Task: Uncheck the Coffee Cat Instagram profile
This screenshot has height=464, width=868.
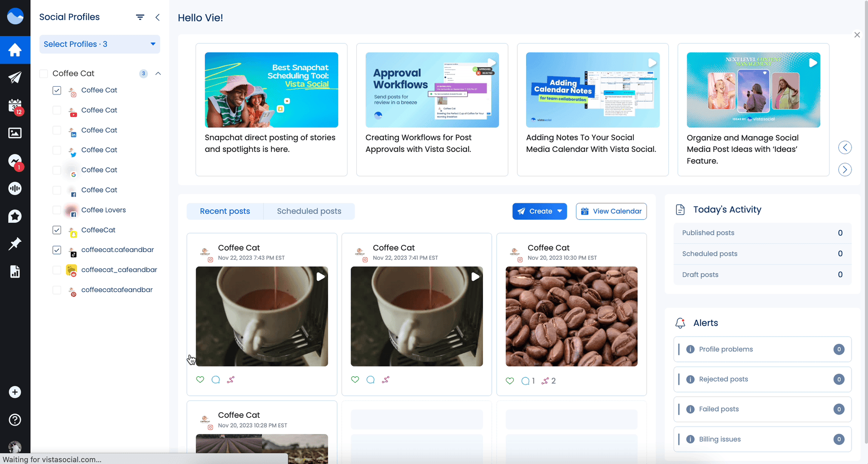Action: [x=57, y=90]
